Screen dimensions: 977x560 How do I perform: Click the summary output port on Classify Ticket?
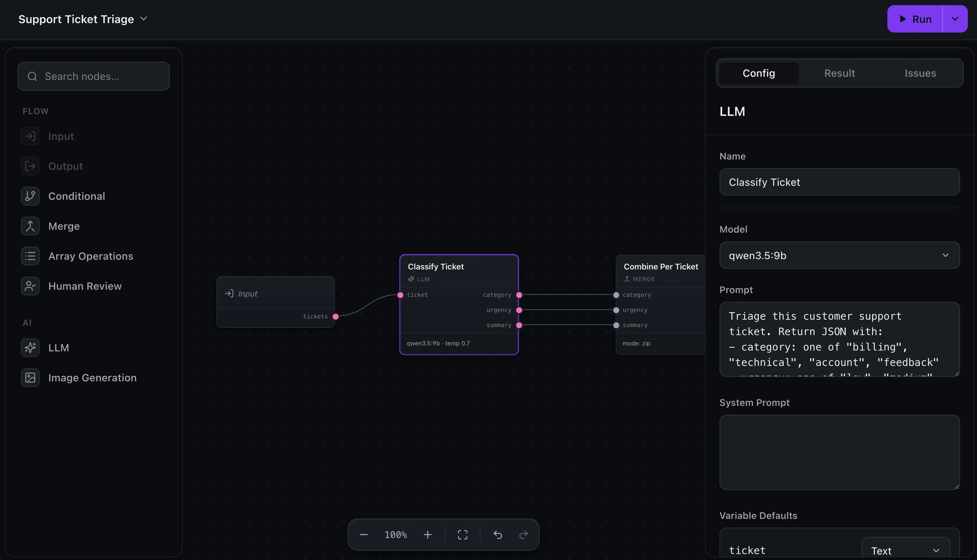click(x=519, y=325)
